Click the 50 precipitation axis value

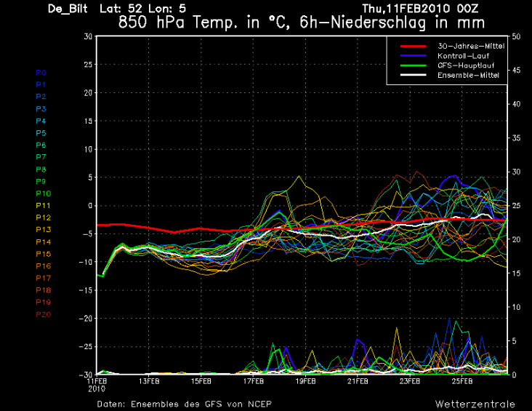(516, 36)
